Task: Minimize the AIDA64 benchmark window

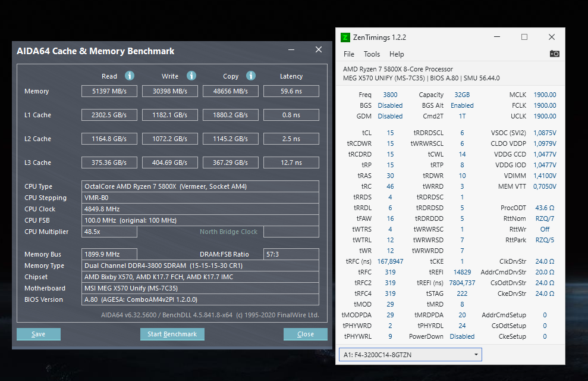Action: coord(291,50)
